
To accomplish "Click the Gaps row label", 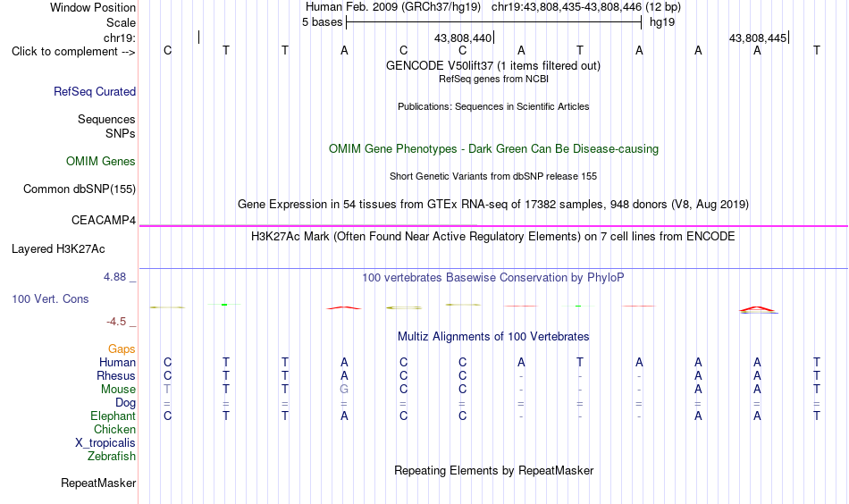I will pyautogui.click(x=122, y=349).
